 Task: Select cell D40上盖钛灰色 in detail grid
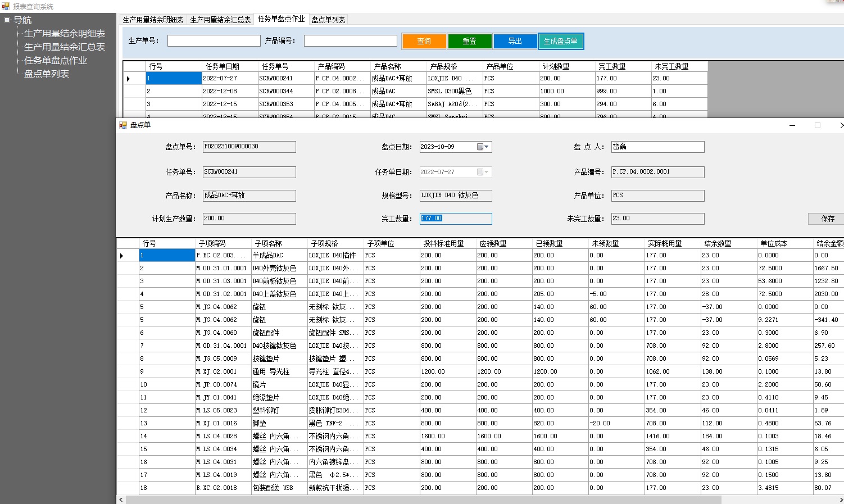279,294
